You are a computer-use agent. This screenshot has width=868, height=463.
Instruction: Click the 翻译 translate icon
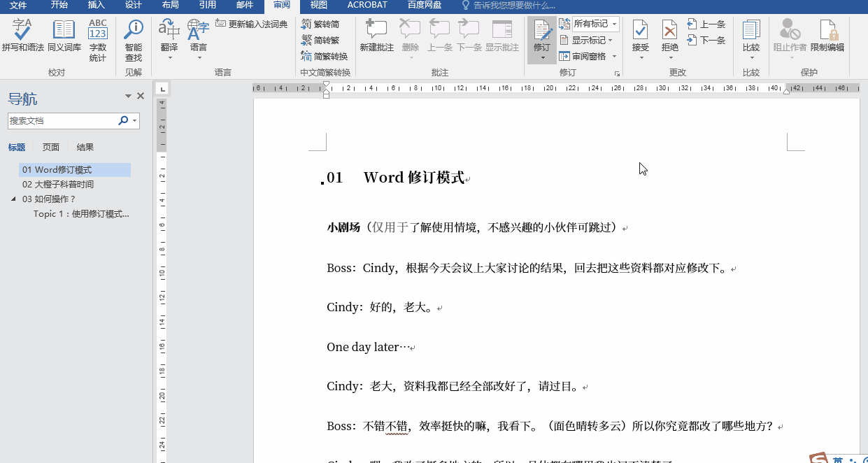168,31
